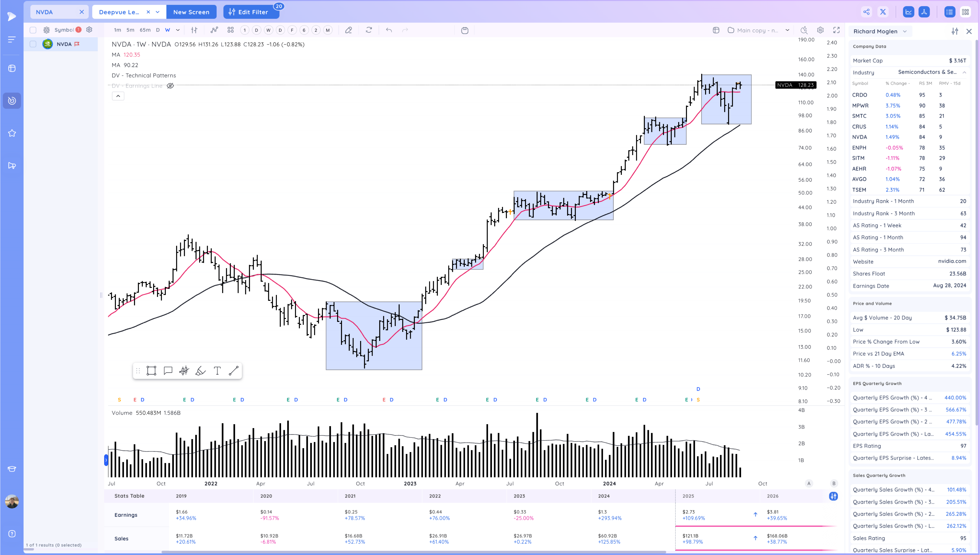Click the callout comment tool
The image size is (980, 555).
(168, 371)
